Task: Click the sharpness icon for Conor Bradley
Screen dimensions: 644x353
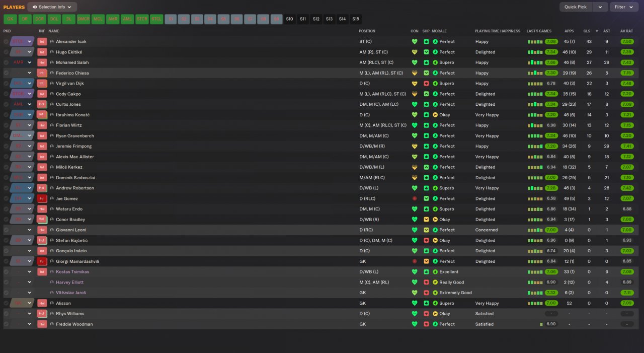Action: point(426,220)
